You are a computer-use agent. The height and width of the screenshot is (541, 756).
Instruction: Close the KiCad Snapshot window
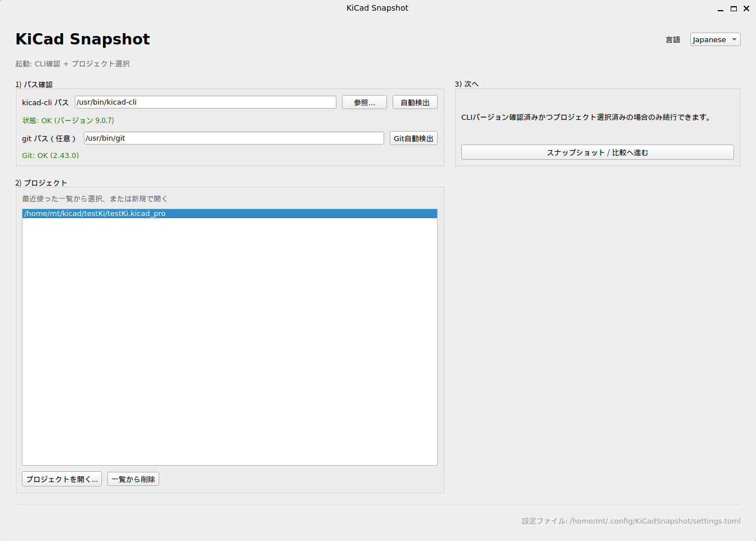(746, 8)
